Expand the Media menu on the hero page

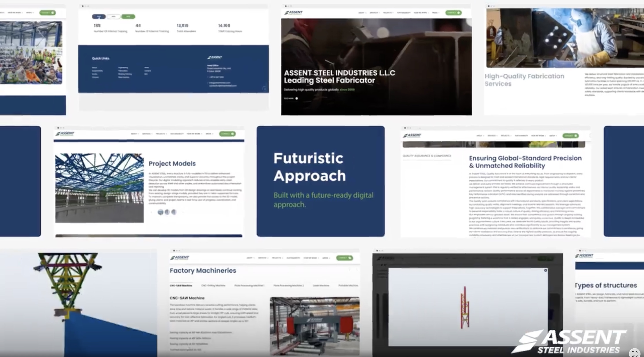coord(435,13)
